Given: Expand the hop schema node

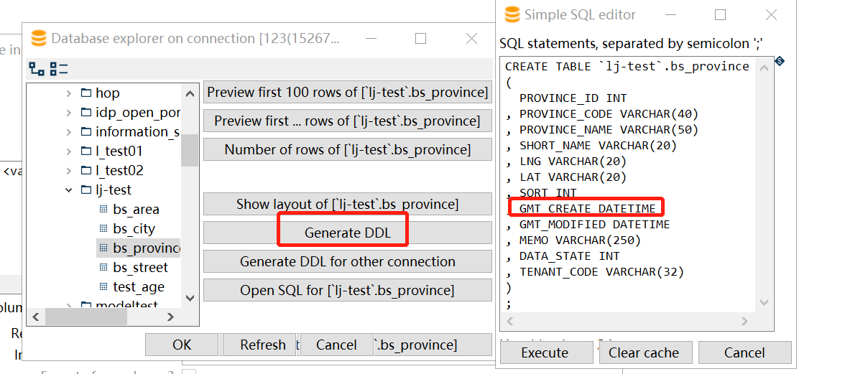Looking at the screenshot, I should [69, 93].
